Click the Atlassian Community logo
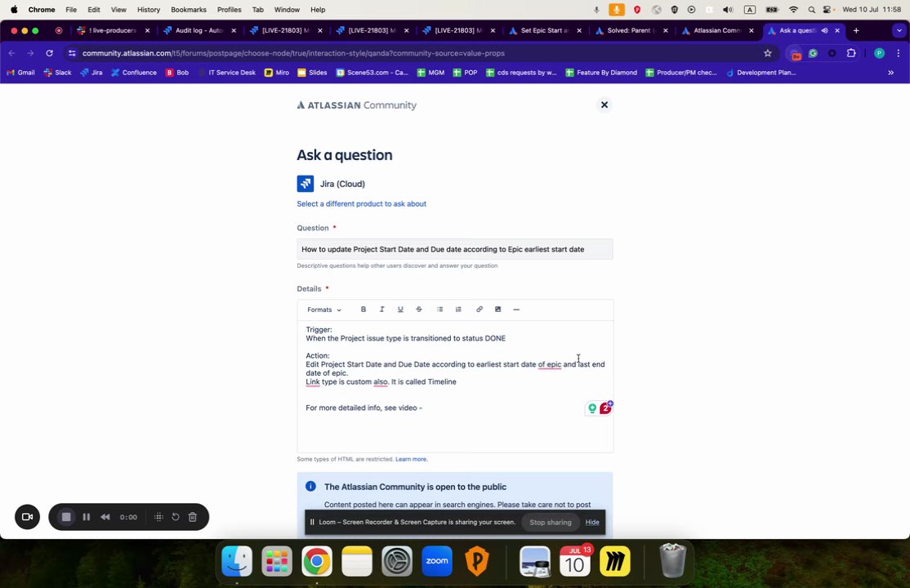This screenshot has width=910, height=588. pyautogui.click(x=357, y=105)
